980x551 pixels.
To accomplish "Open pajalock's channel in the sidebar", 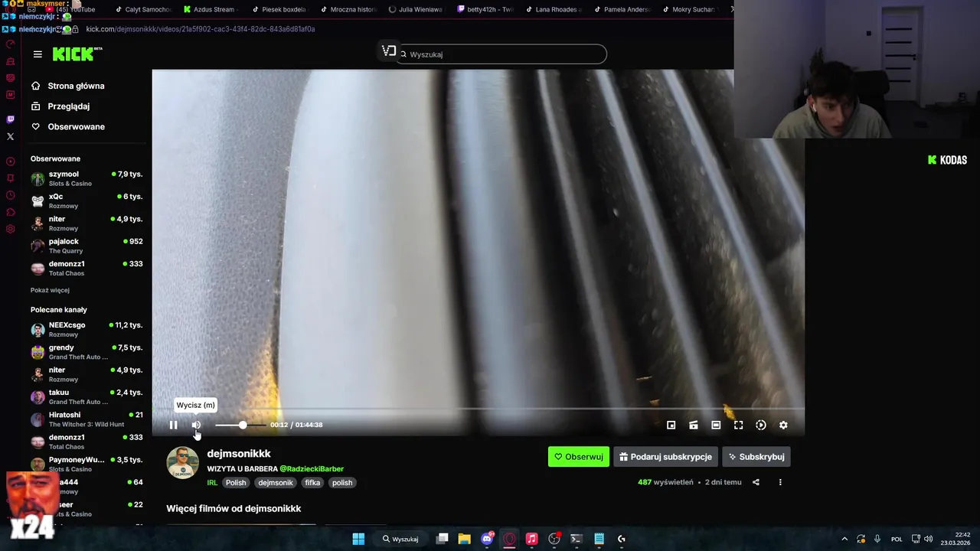I will (x=87, y=246).
